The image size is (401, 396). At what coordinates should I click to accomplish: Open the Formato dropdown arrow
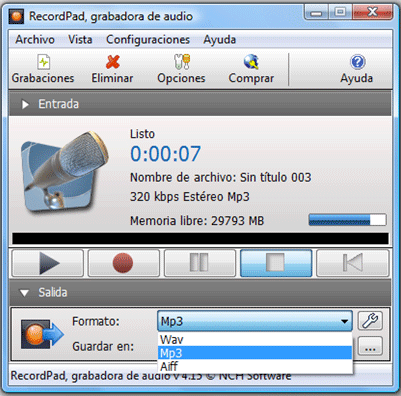[x=344, y=322]
